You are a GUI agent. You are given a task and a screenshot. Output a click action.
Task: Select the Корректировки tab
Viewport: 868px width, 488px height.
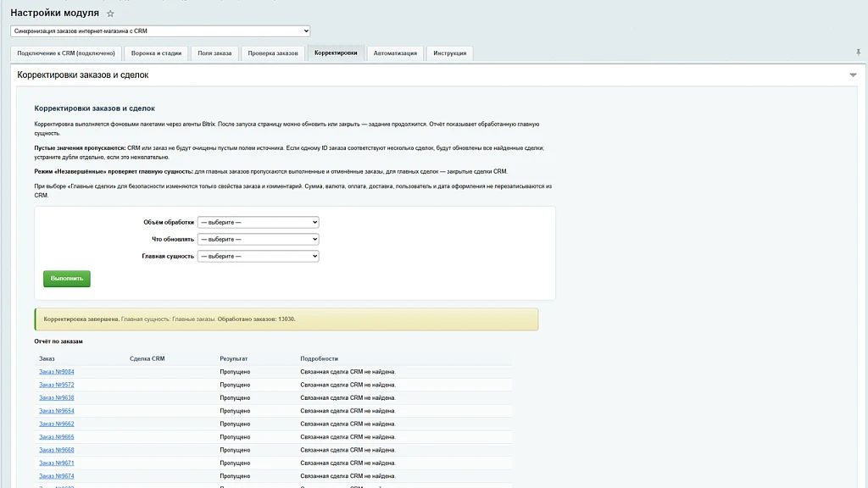point(336,53)
